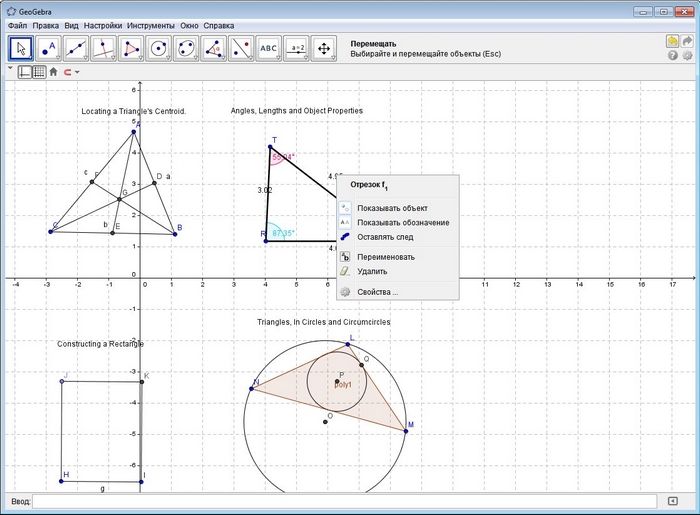Pick the Polygon tool
This screenshot has width=700, height=515.
[x=131, y=48]
